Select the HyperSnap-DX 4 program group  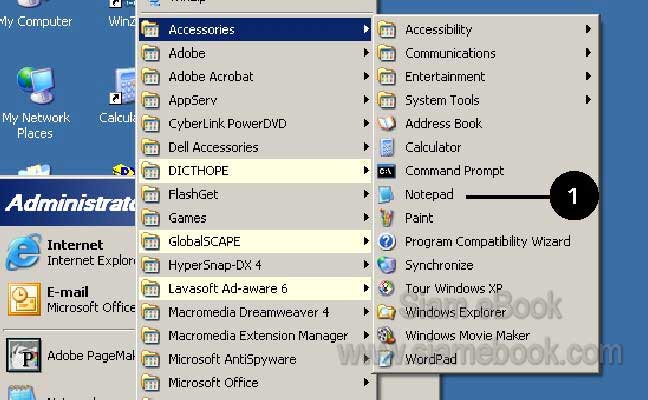[255, 265]
